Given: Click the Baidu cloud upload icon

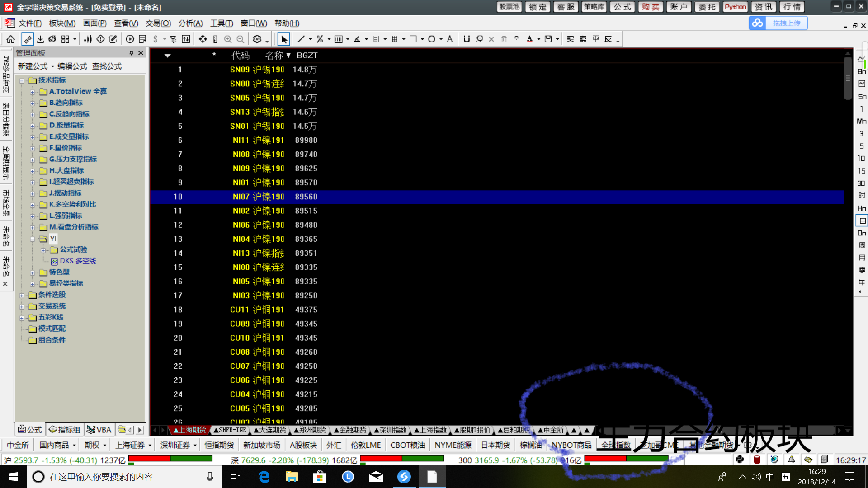Looking at the screenshot, I should pos(758,23).
